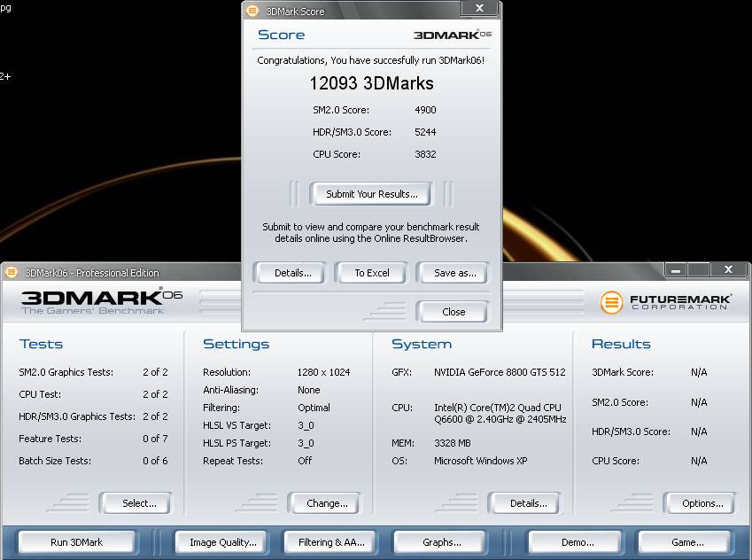Open Filtering & AA... tool
752x560 pixels.
(331, 542)
